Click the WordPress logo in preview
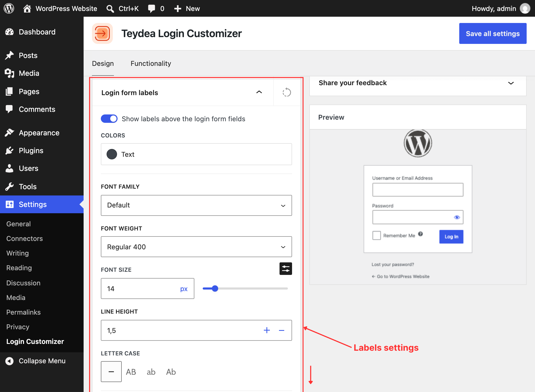Viewport: 535px width, 392px height. pyautogui.click(x=418, y=143)
